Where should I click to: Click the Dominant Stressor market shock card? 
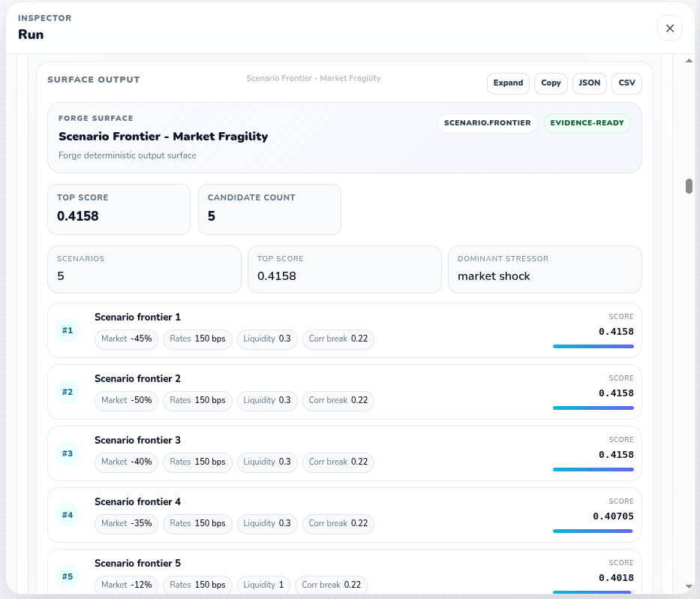coord(545,269)
